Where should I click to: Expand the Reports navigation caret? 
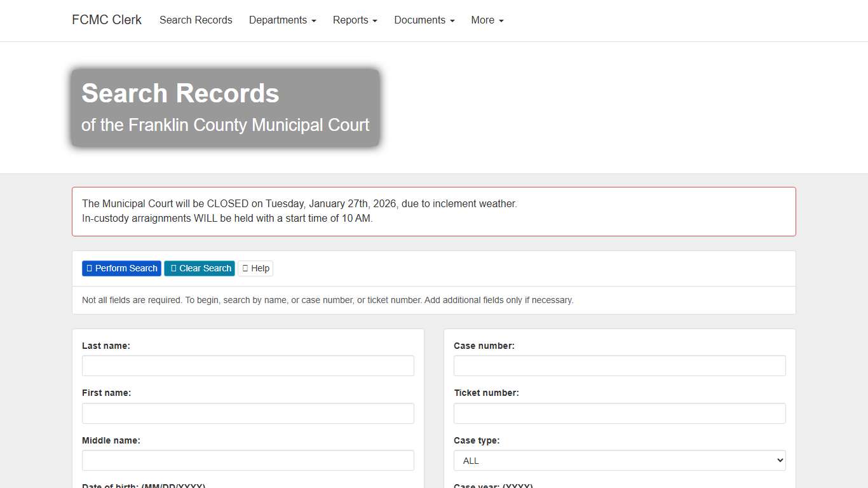375,20
